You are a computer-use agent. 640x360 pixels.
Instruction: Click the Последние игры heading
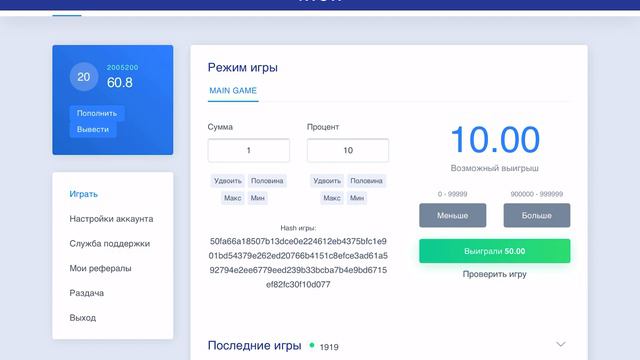(x=255, y=345)
